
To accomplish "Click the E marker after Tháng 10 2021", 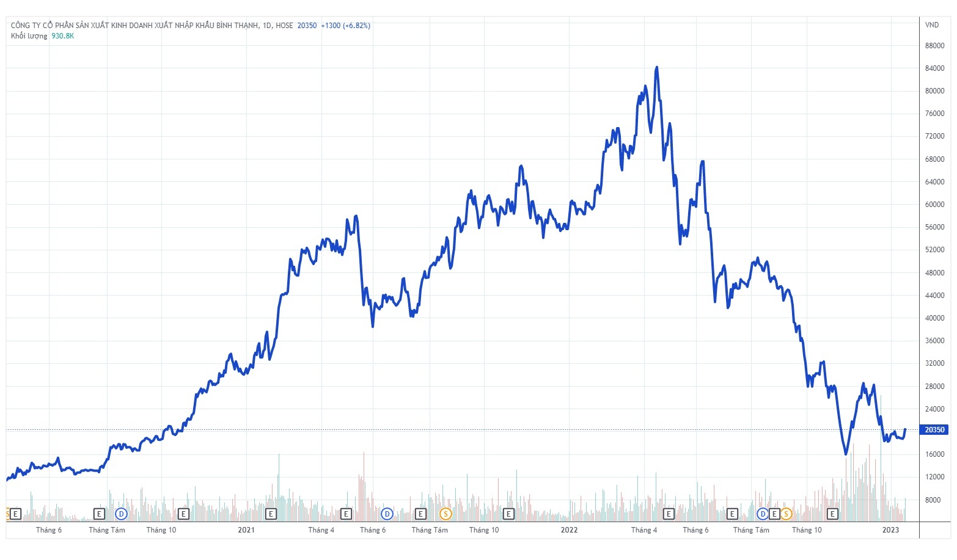I will click(x=508, y=514).
